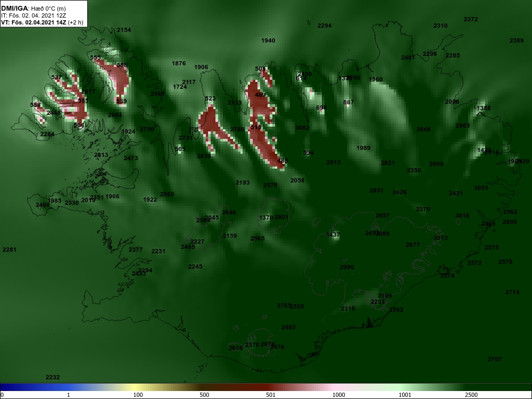The width and height of the screenshot is (532, 399).
Task: Click the map value '2813'
Action: [x=101, y=155]
